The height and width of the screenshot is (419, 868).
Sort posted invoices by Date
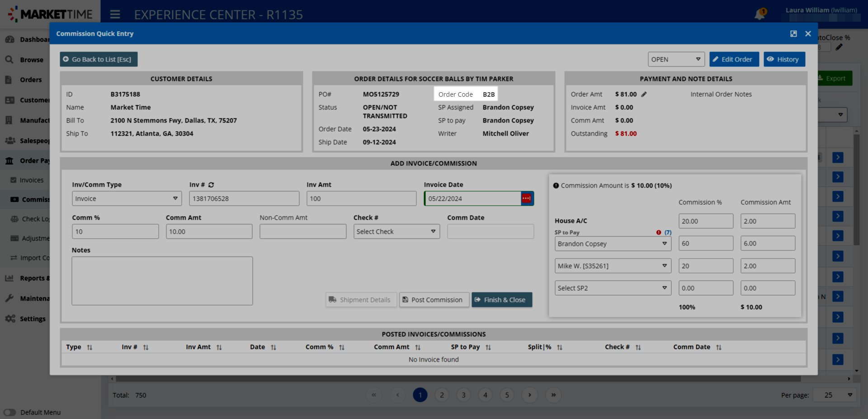click(x=274, y=347)
